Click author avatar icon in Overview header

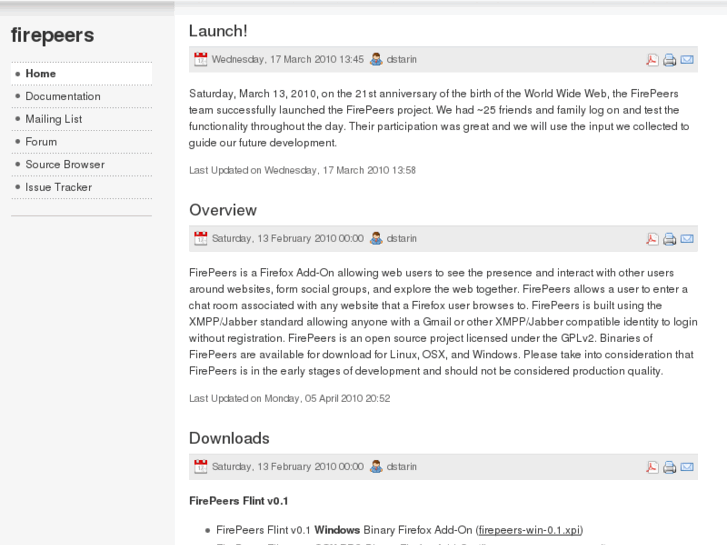click(x=376, y=238)
